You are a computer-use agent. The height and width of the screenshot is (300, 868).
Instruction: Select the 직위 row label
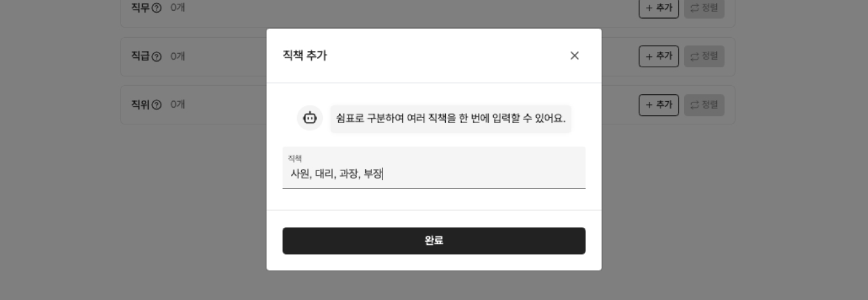[x=140, y=104]
